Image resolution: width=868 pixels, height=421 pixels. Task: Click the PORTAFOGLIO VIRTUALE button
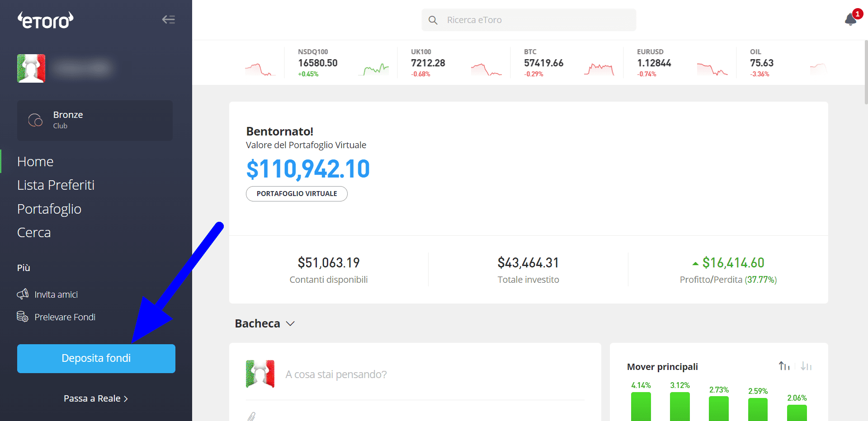click(x=297, y=193)
